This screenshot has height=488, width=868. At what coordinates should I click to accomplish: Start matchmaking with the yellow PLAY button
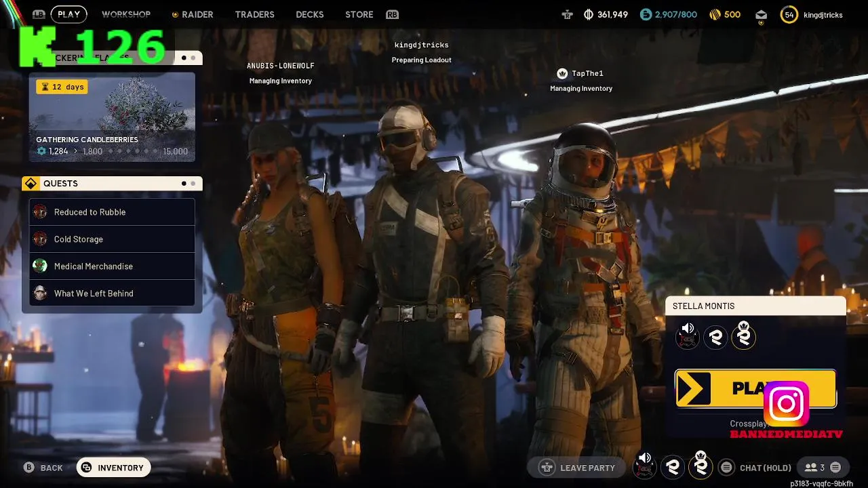click(755, 388)
